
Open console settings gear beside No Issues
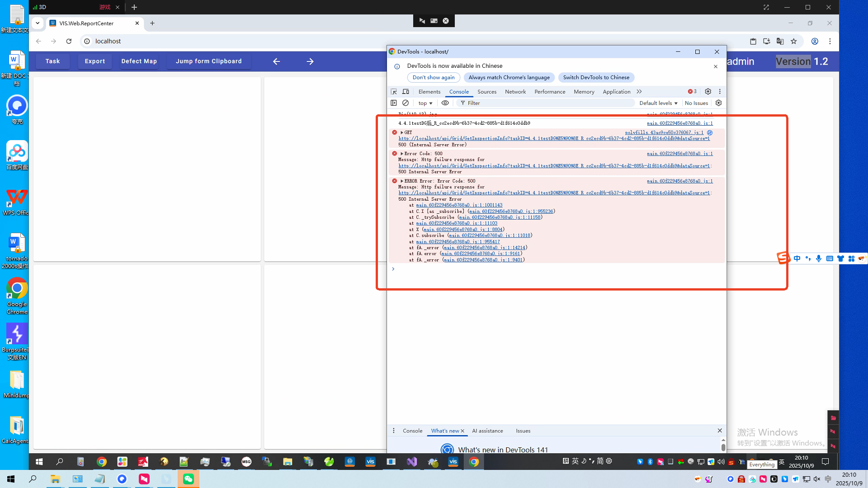(718, 103)
